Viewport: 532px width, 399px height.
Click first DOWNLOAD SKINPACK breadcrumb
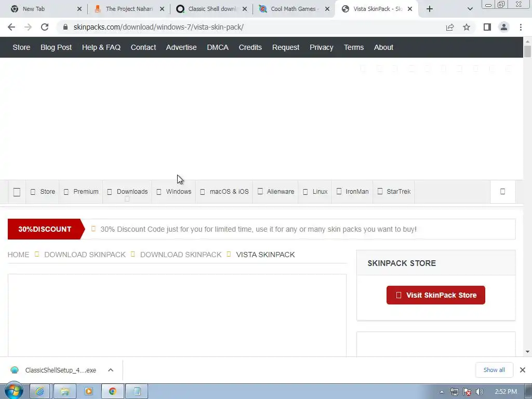pyautogui.click(x=85, y=255)
